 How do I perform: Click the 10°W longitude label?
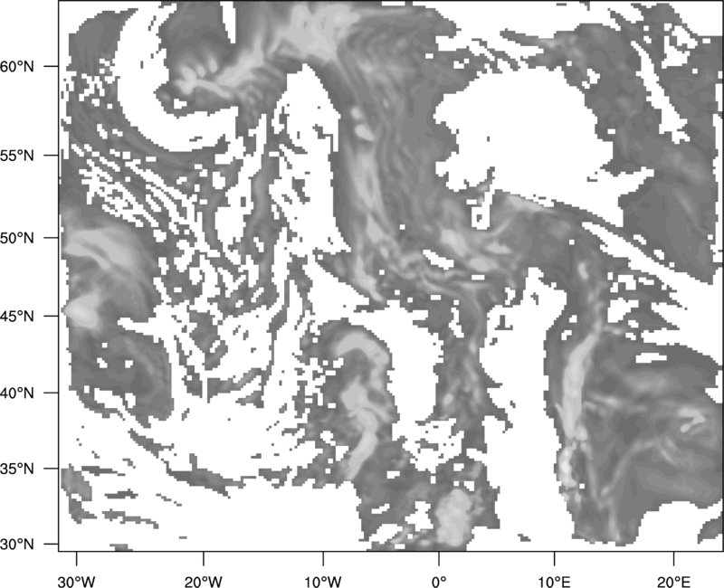[x=323, y=582]
